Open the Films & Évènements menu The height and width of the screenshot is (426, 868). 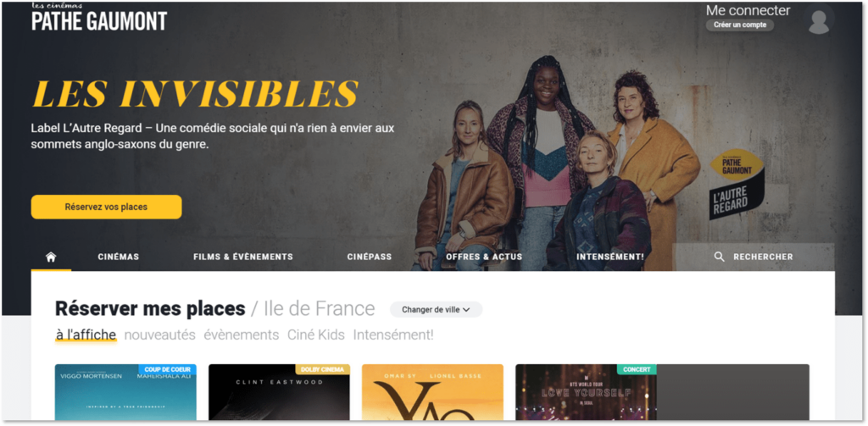(243, 257)
